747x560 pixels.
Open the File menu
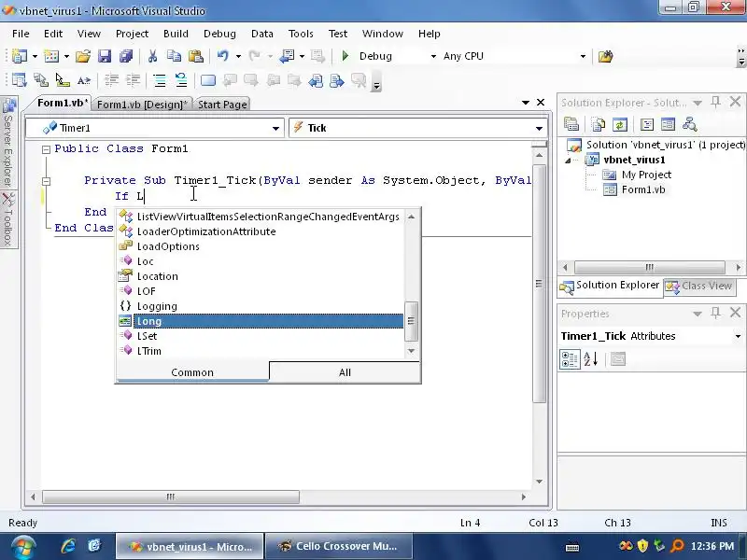21,34
